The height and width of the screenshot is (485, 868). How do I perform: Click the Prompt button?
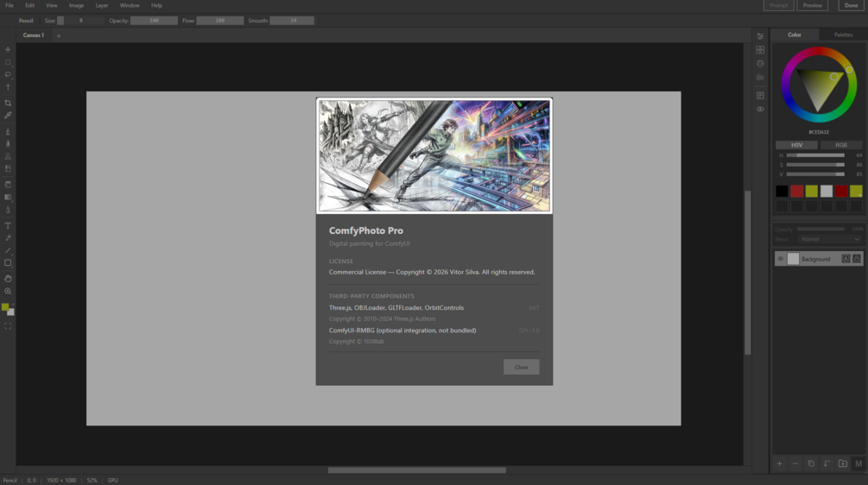(x=778, y=5)
